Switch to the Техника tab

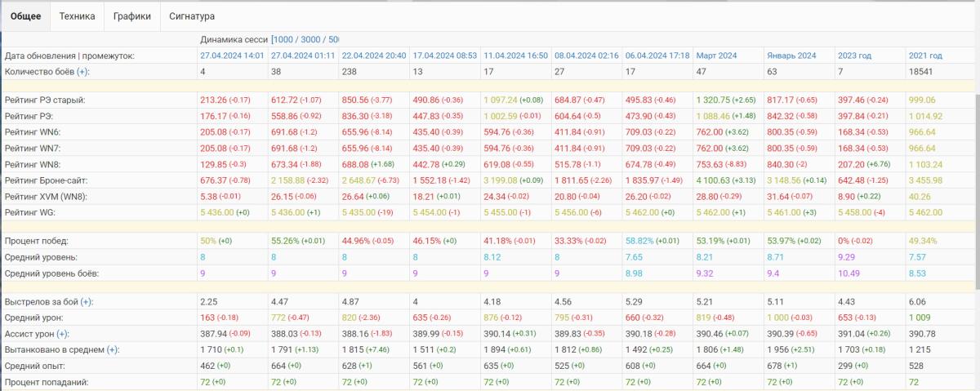point(77,16)
